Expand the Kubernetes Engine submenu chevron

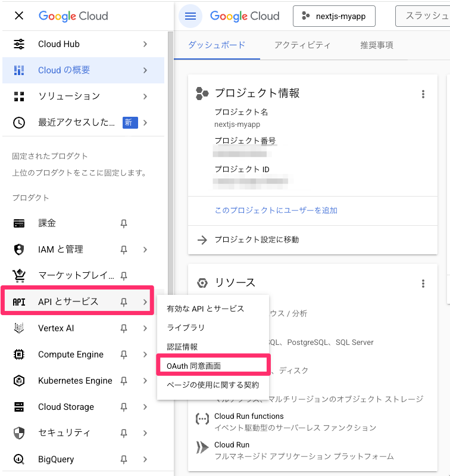click(145, 381)
